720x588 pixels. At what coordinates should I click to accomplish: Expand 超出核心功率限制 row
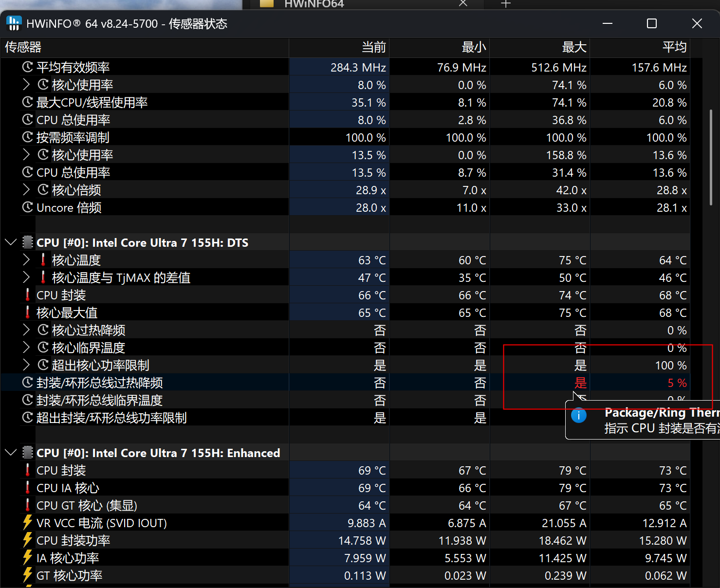click(26, 365)
